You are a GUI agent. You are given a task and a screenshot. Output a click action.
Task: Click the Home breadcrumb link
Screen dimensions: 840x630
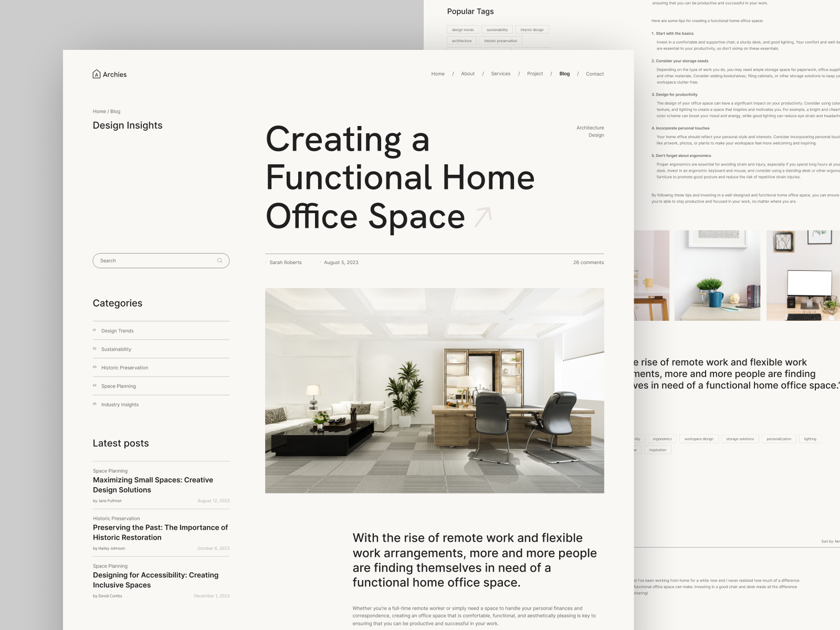click(99, 111)
